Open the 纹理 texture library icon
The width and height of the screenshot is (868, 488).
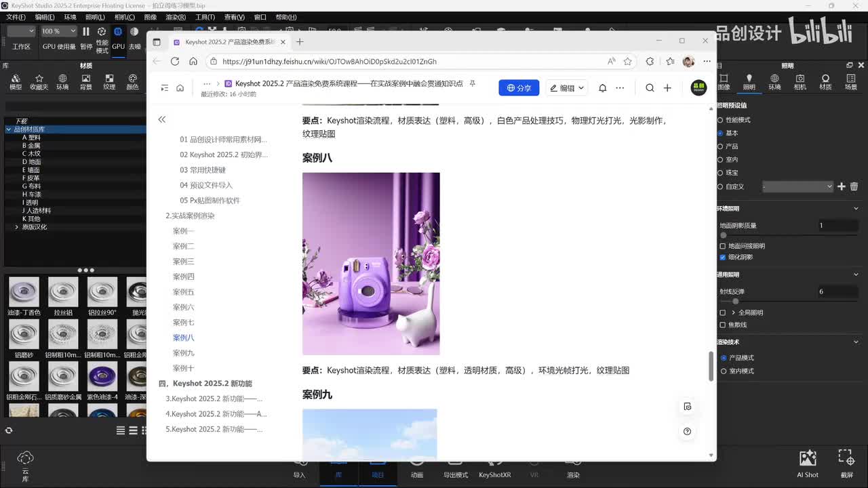coord(109,82)
